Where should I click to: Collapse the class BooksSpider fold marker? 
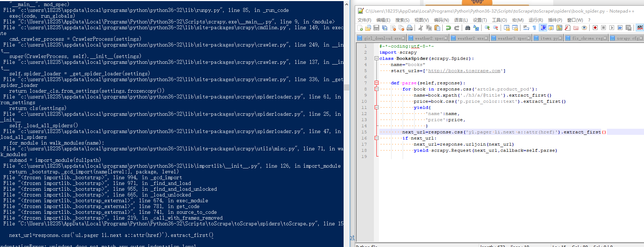(x=376, y=58)
